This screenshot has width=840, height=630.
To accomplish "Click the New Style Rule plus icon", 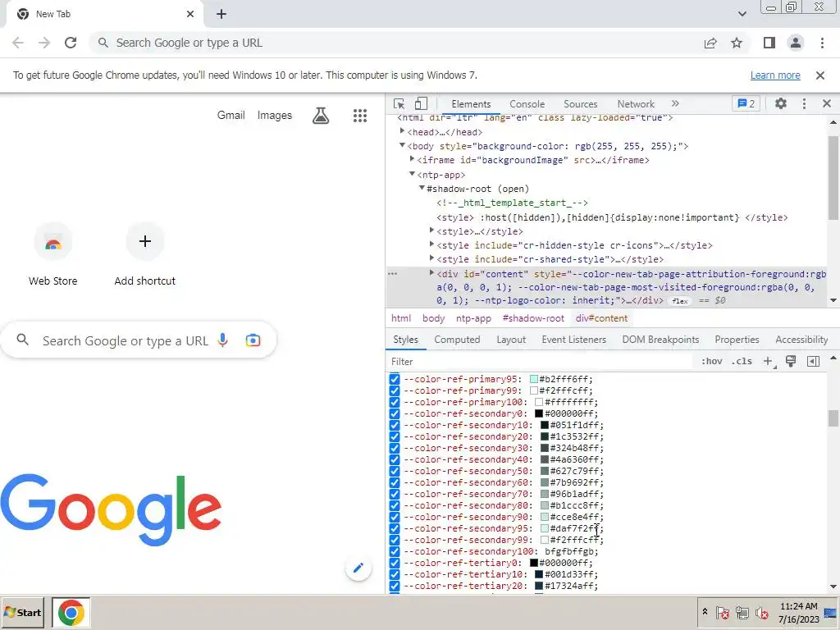I will tap(768, 362).
